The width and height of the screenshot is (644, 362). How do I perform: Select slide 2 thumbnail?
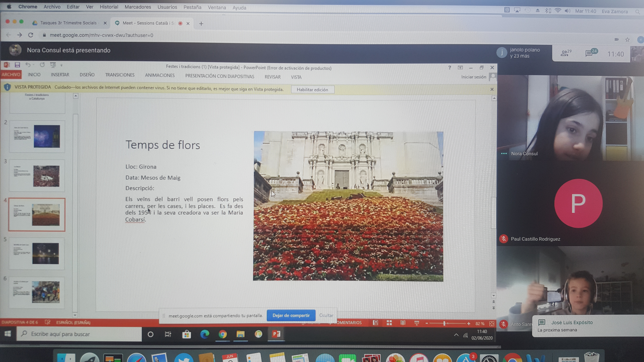click(37, 136)
